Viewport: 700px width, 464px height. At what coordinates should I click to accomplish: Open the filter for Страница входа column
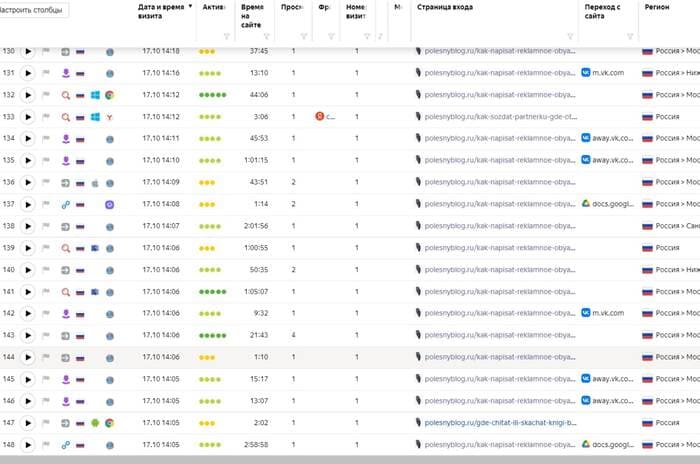(x=570, y=37)
